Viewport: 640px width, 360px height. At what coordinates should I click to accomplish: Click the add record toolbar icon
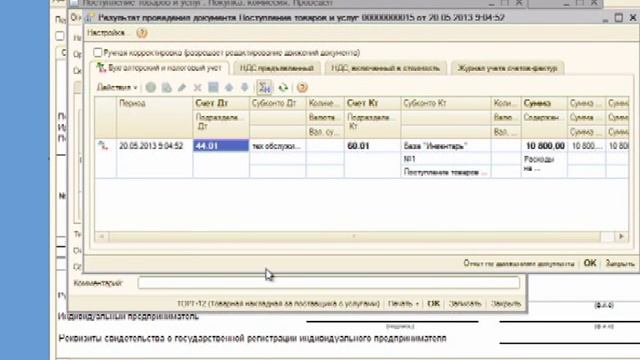tap(151, 87)
